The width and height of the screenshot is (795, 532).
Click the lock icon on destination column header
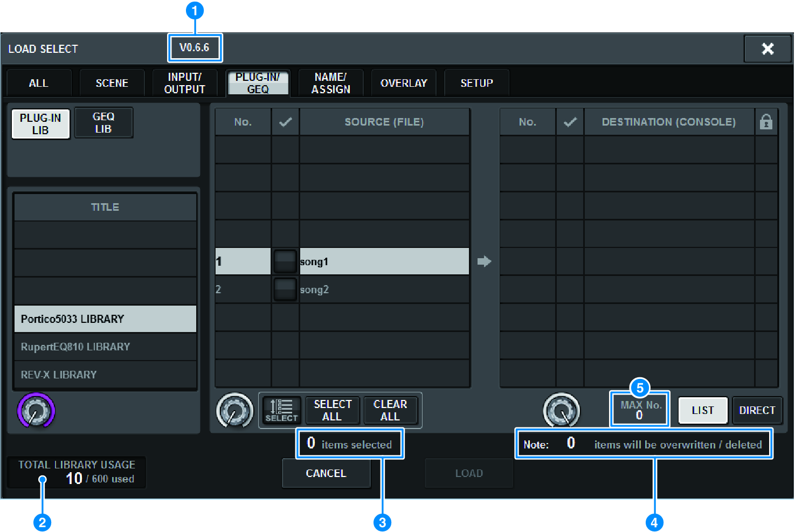(766, 121)
